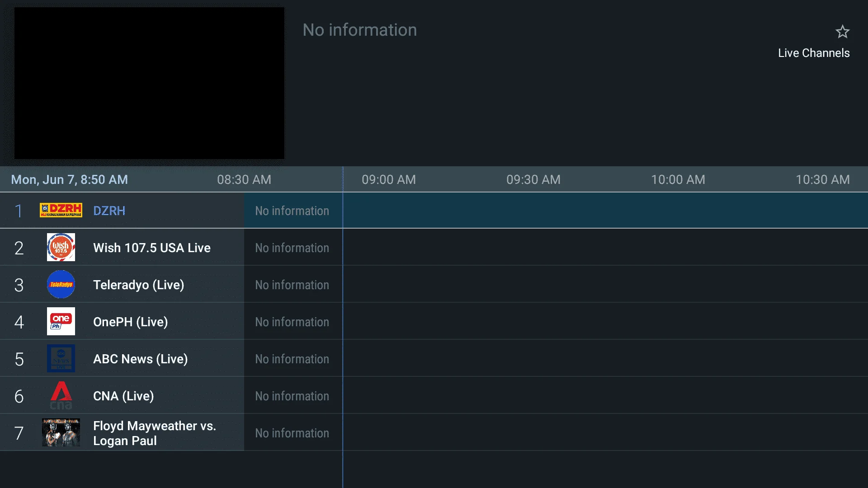Tune to Teleradyo (Live)
This screenshot has height=488, width=868.
[x=139, y=285]
